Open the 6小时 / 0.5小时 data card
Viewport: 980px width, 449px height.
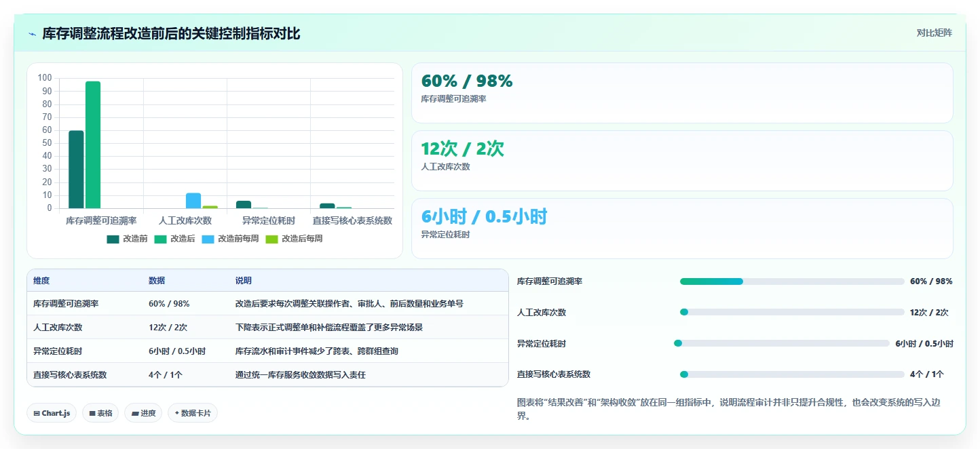(682, 229)
